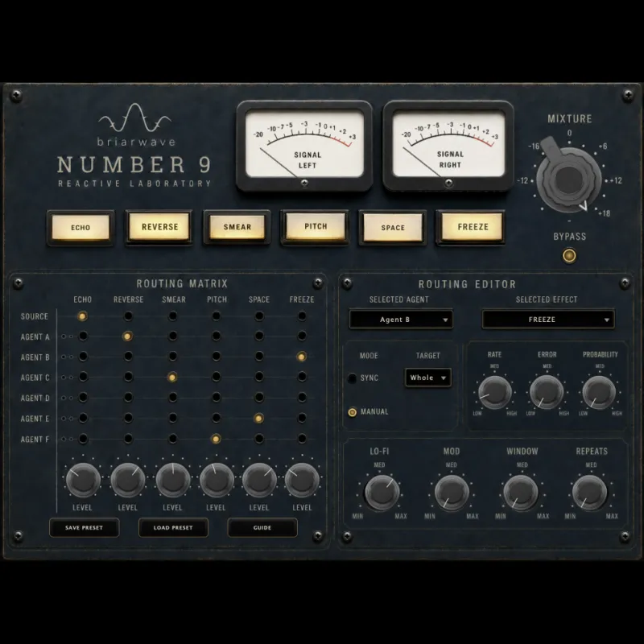This screenshot has width=644, height=644.
Task: Click the WINDOW knob
Action: pyautogui.click(x=521, y=492)
